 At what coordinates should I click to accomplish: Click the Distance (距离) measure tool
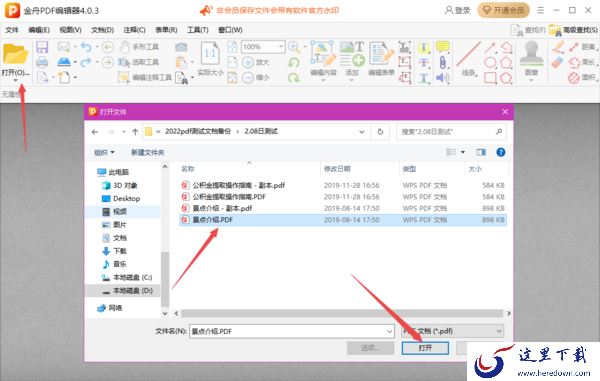(x=583, y=47)
